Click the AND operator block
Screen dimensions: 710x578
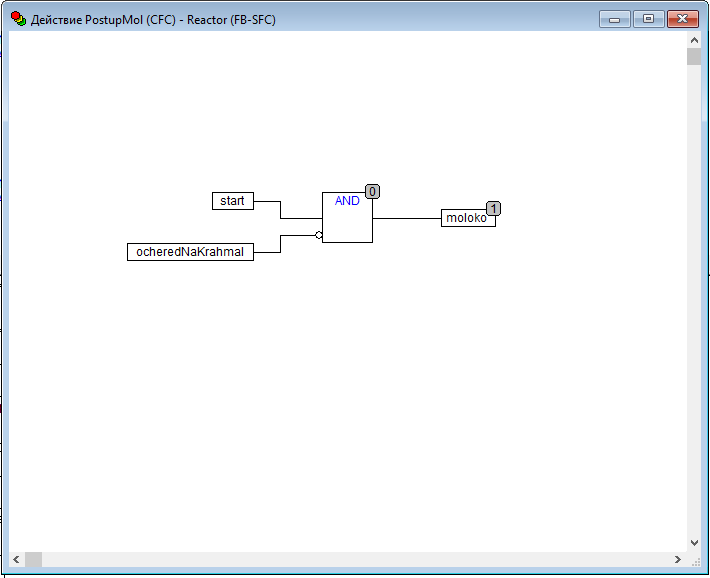347,217
